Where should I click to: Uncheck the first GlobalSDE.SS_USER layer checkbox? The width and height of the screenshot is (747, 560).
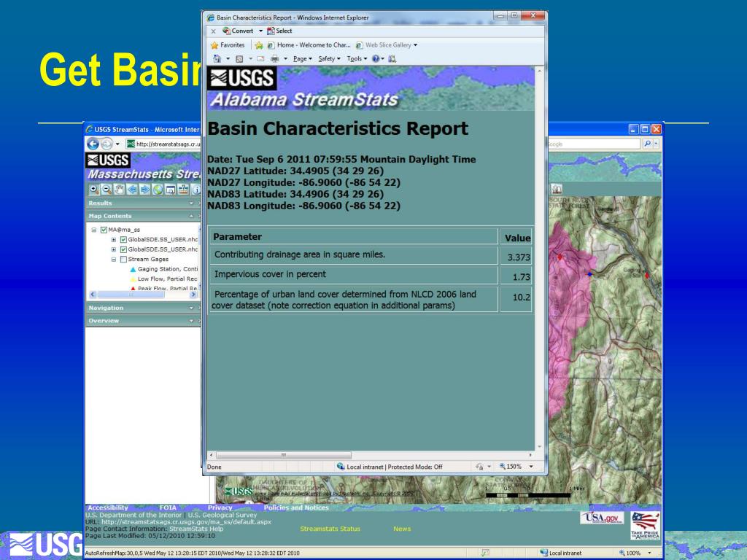click(123, 239)
